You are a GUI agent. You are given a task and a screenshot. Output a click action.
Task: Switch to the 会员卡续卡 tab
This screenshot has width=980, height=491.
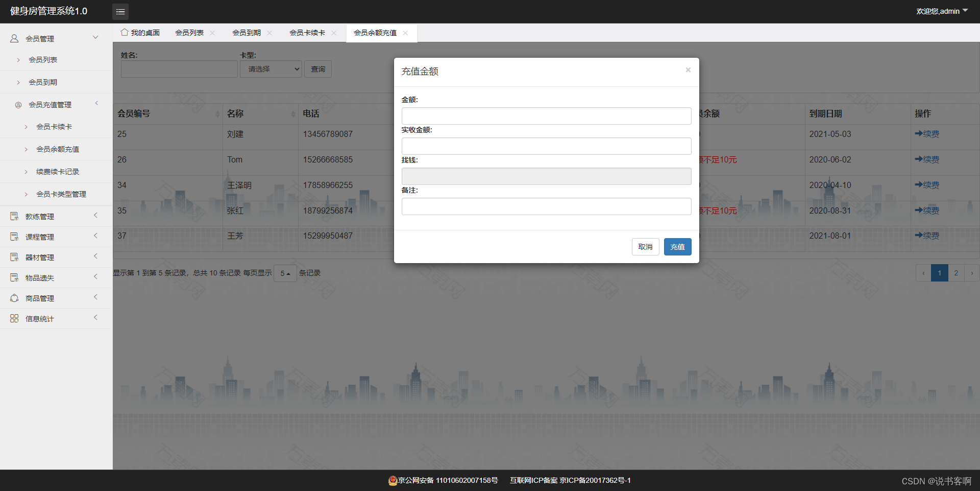(307, 33)
